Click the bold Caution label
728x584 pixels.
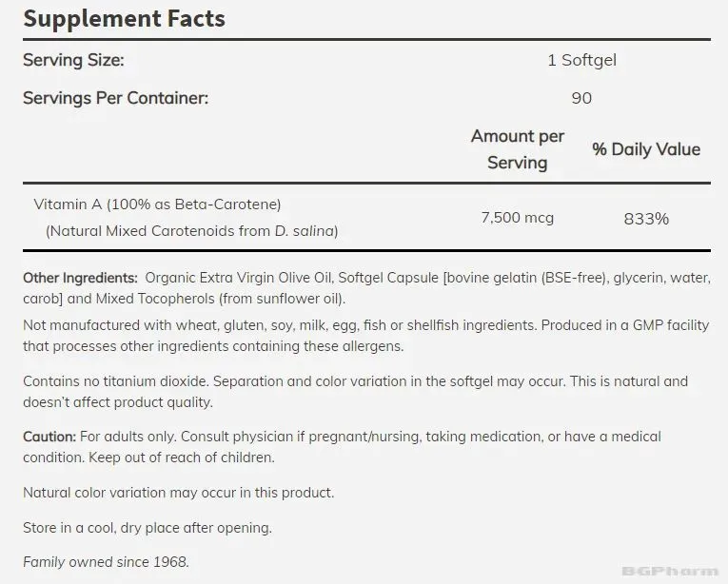click(x=49, y=437)
